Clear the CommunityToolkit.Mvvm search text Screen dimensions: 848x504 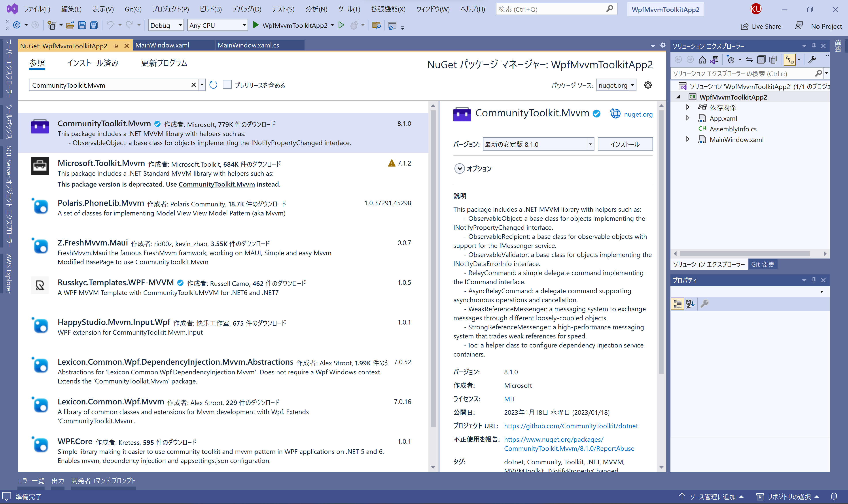click(193, 85)
